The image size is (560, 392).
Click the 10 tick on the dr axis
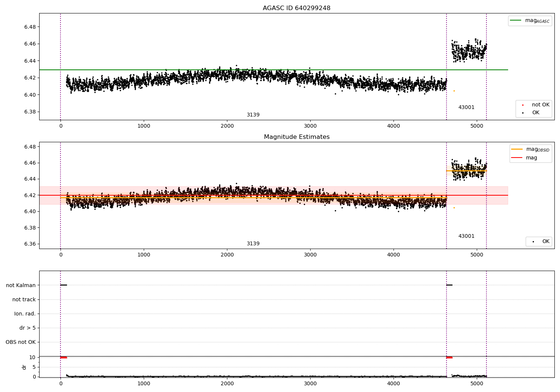[x=32, y=357]
